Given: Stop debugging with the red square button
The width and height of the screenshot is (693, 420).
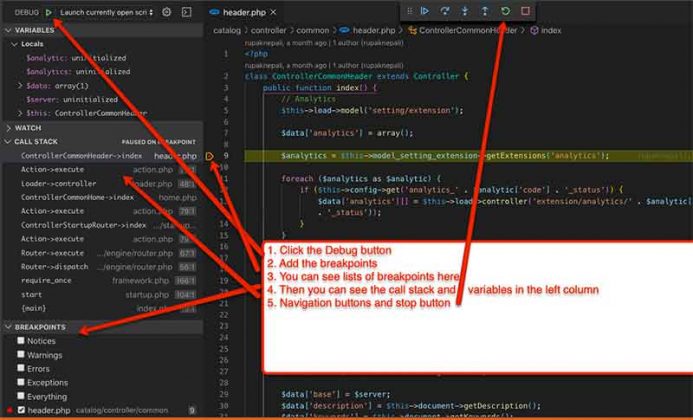Looking at the screenshot, I should pyautogui.click(x=526, y=11).
